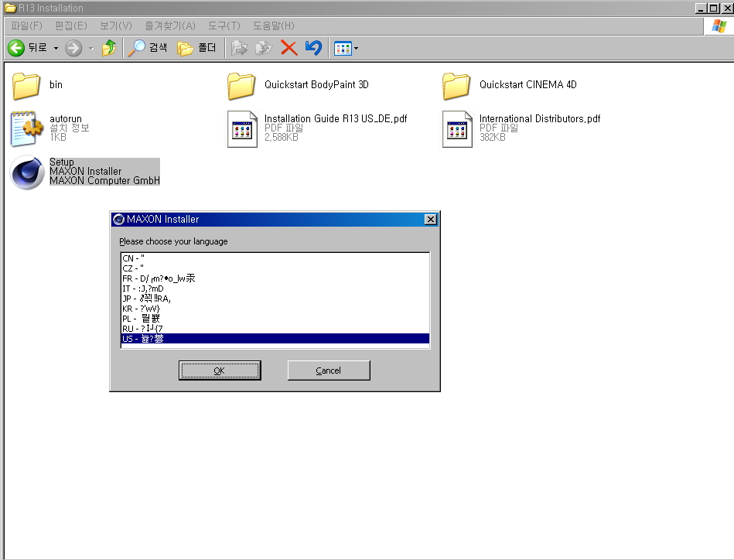Open the 편집(E) menu
This screenshot has height=560, width=734.
[70, 26]
